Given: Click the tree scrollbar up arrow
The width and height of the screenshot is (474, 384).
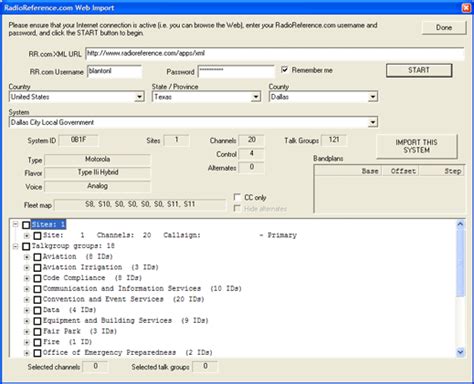Looking at the screenshot, I should (460, 224).
